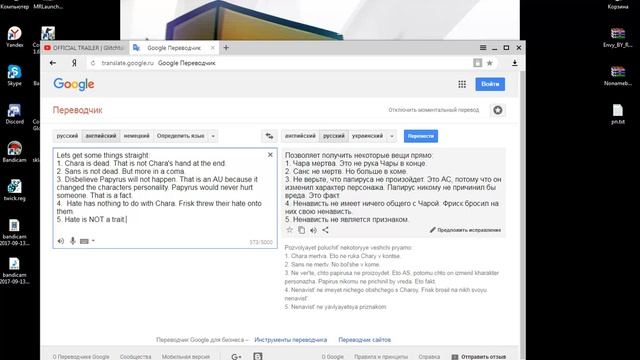The width and height of the screenshot is (640, 360).
Task: Open the Переводчик heading link
Action: (x=78, y=110)
